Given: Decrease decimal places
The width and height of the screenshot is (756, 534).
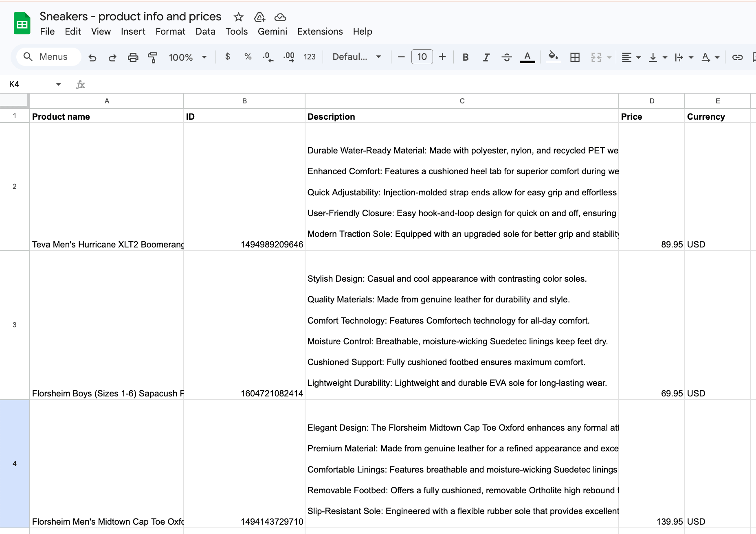Looking at the screenshot, I should (x=268, y=57).
